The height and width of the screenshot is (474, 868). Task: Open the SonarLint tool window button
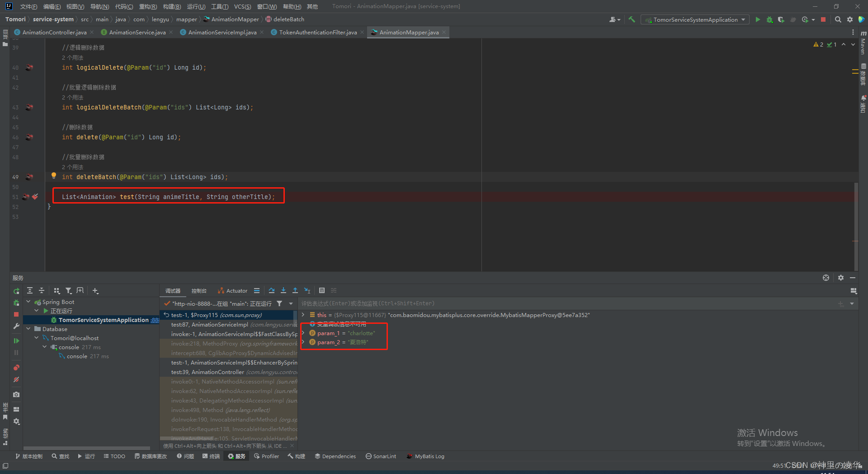click(381, 456)
